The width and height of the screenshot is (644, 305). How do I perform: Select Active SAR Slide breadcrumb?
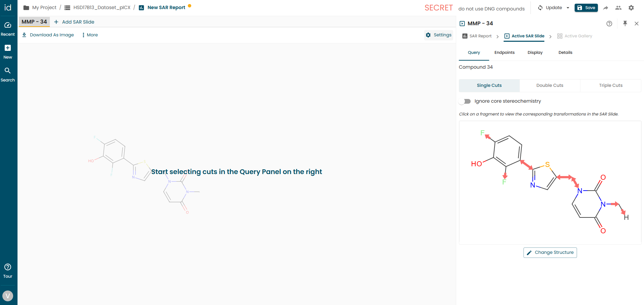524,36
